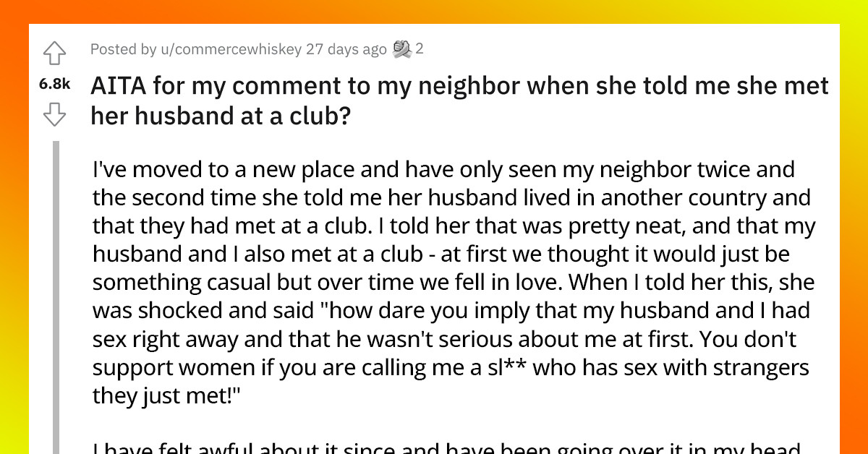Click the upward-pointing vote arrow outline
The width and height of the screenshot is (868, 454).
coord(55,52)
